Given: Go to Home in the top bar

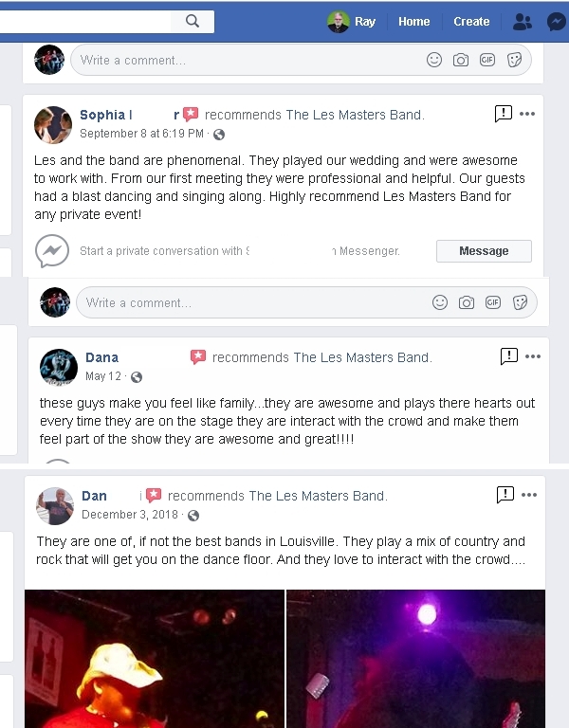Looking at the screenshot, I should 413,22.
